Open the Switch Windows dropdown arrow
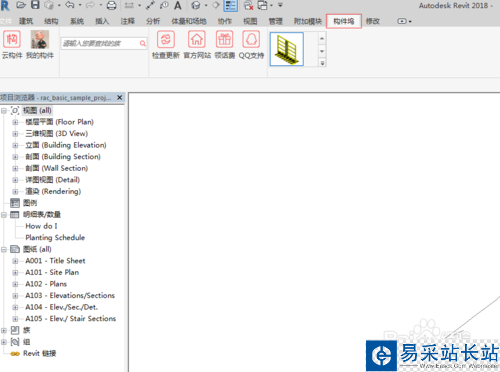 point(272,5)
